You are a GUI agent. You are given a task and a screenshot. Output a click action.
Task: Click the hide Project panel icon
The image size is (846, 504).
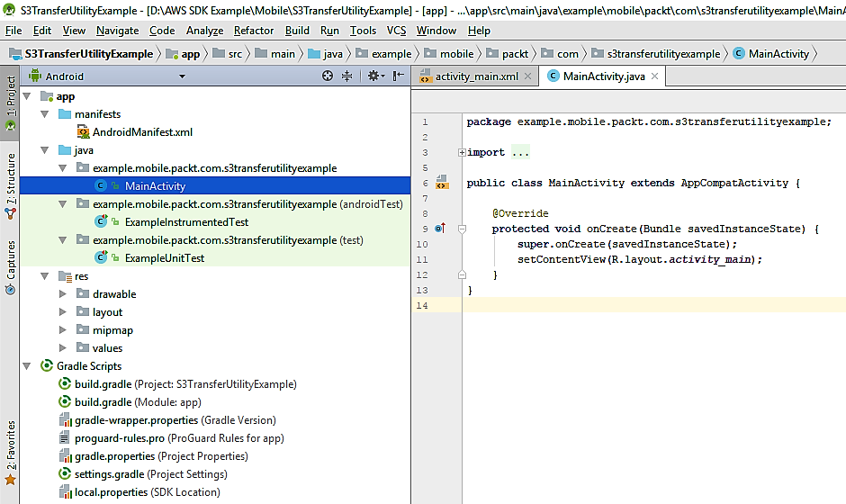pyautogui.click(x=398, y=76)
